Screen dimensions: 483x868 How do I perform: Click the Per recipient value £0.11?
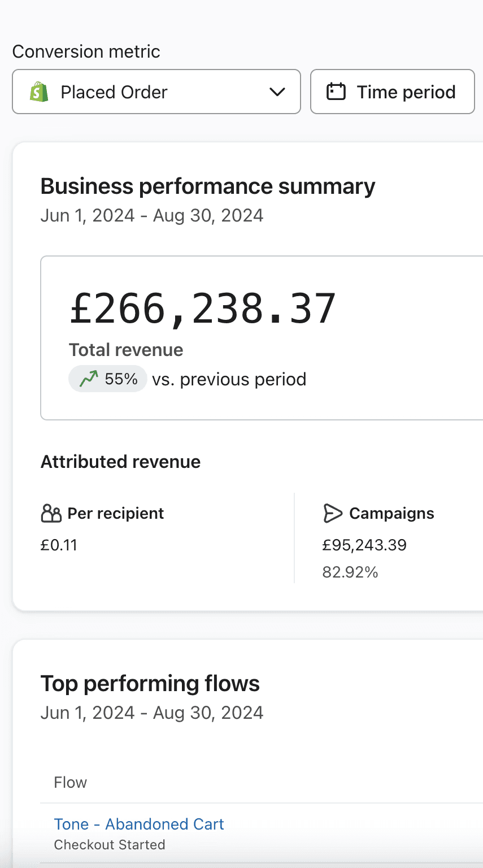[x=59, y=545]
